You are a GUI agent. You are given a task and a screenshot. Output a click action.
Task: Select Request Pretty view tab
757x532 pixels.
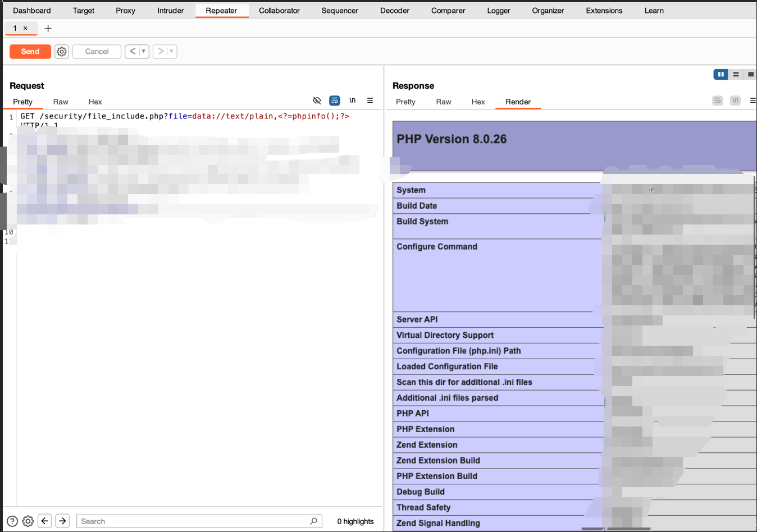[x=23, y=102]
